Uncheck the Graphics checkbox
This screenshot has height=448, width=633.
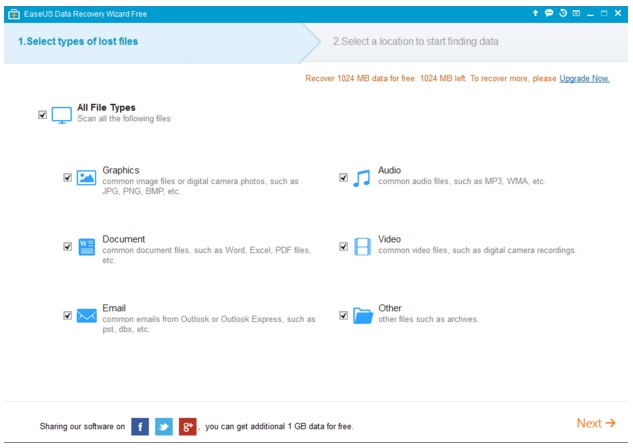point(67,178)
